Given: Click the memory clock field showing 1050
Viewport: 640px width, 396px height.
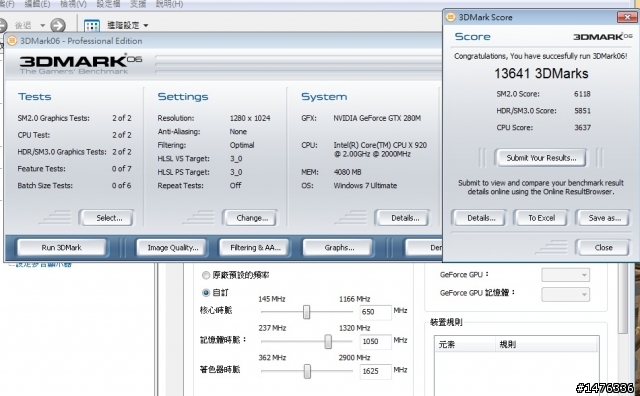Looking at the screenshot, I should [x=375, y=341].
